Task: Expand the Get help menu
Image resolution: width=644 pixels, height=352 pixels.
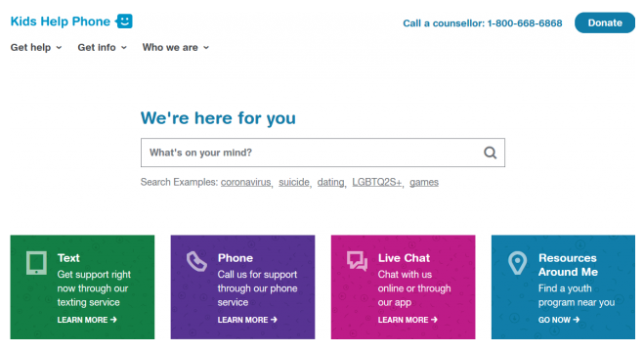Action: (36, 48)
